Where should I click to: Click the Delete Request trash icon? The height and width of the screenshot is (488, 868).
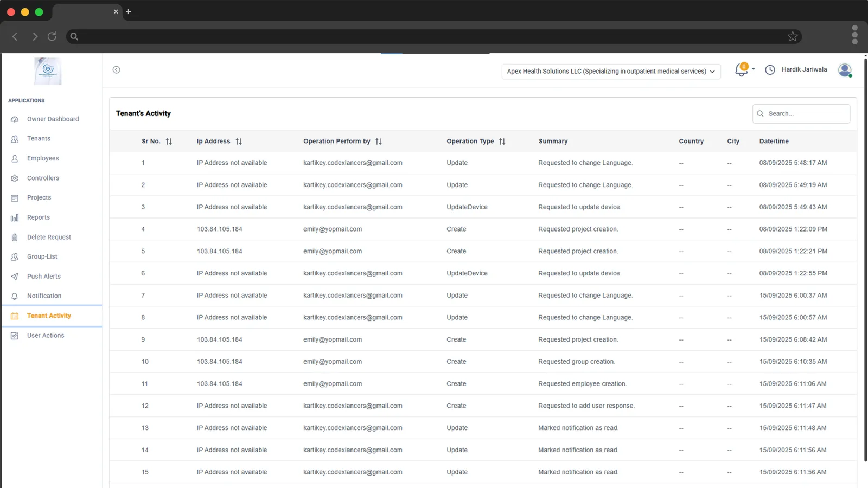[x=15, y=237]
